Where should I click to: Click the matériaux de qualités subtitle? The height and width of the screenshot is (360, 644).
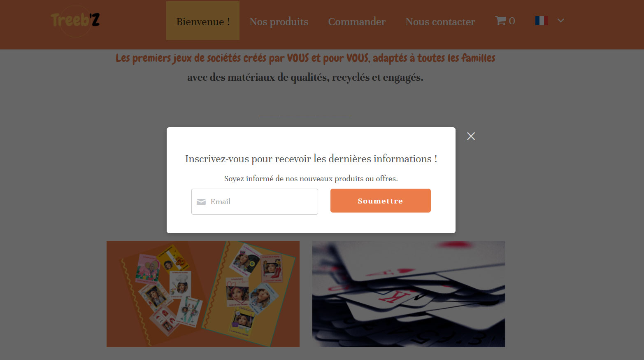305,77
